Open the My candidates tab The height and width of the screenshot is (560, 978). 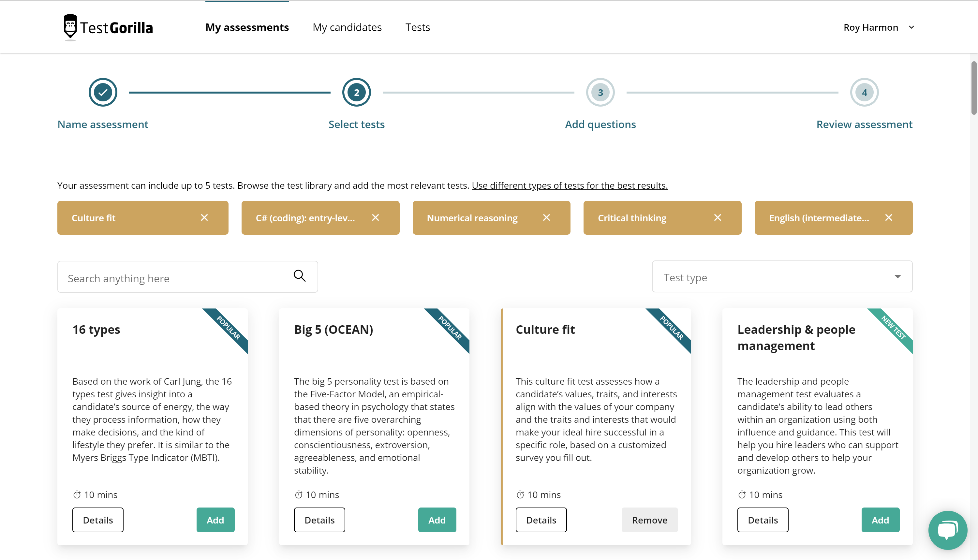pos(347,27)
